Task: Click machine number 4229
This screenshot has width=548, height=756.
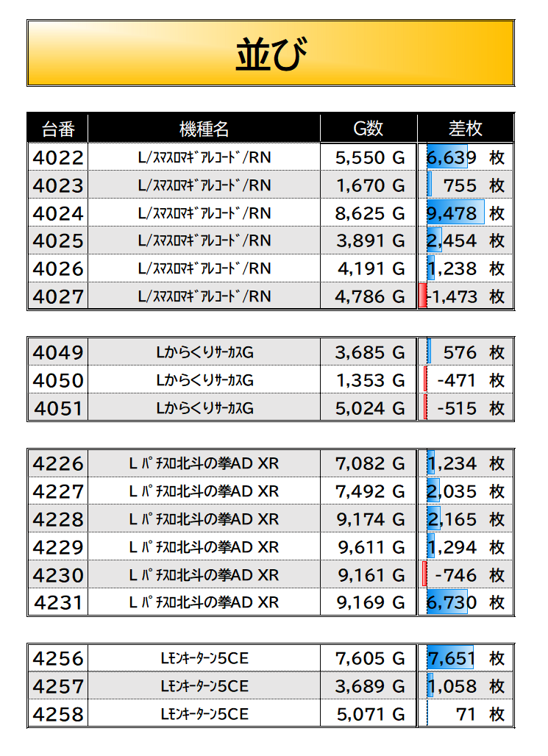Action: pyautogui.click(x=58, y=547)
